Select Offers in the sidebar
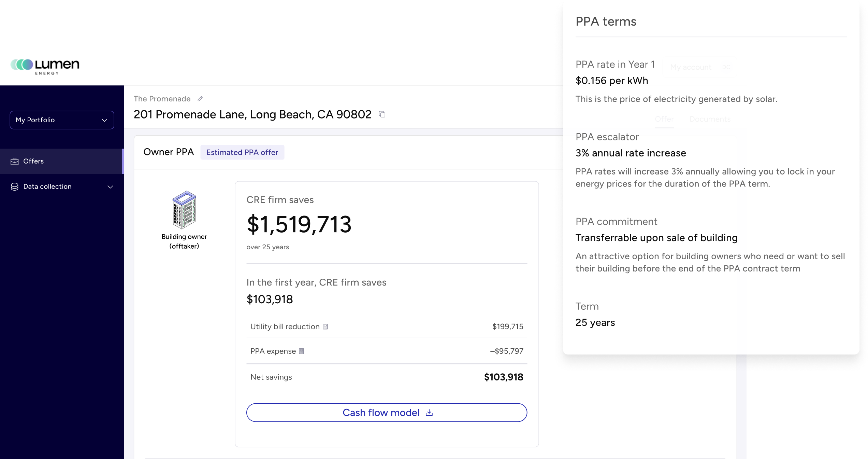This screenshot has width=868, height=459. 33,161
